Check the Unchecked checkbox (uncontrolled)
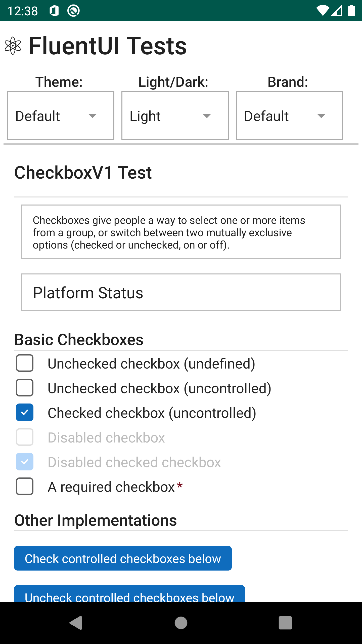The image size is (362, 644). tap(25, 388)
